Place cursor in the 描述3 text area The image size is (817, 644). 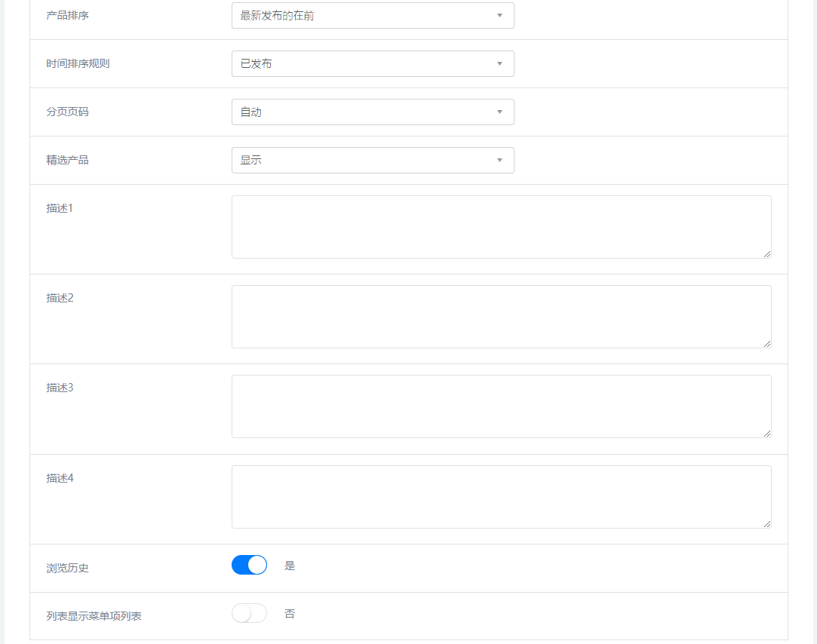[501, 406]
